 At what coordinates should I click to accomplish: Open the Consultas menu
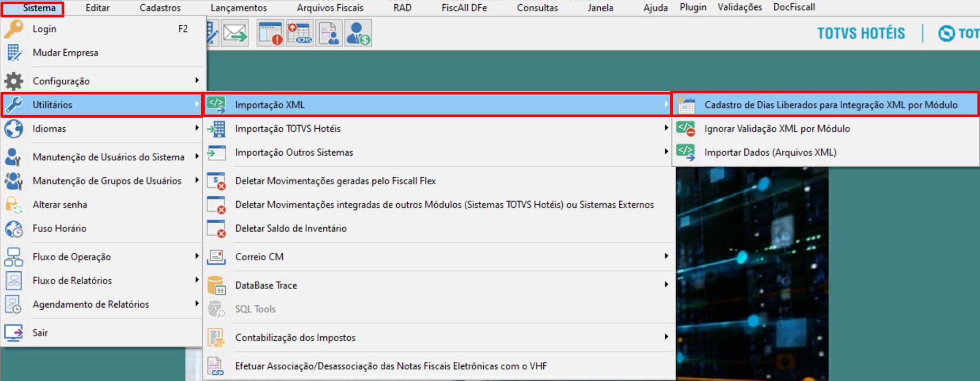tap(537, 8)
